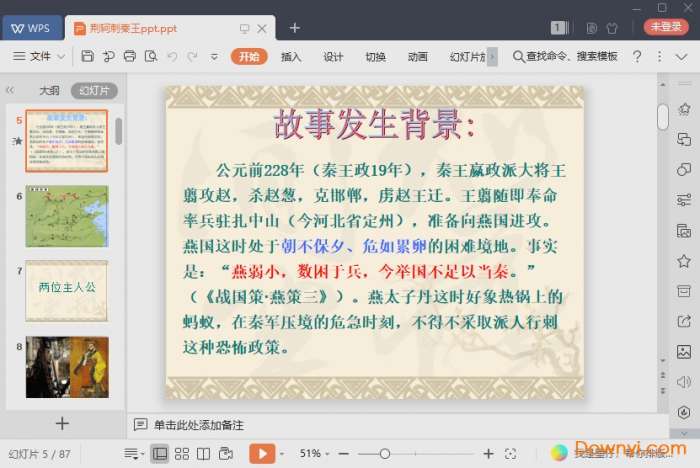Select the 幻灯片 thumbnails tab
The width and height of the screenshot is (700, 468).
94,91
